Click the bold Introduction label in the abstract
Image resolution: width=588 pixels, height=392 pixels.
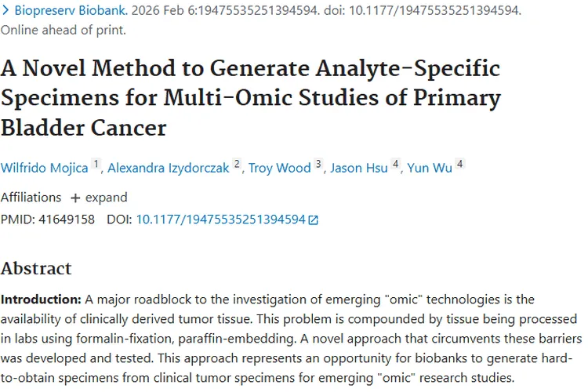pyautogui.click(x=41, y=299)
